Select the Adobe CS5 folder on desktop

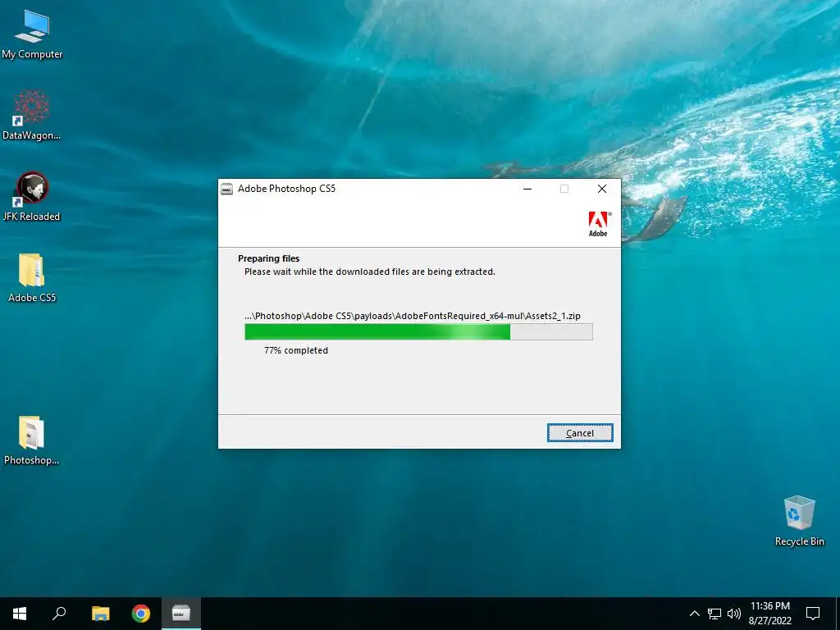[x=32, y=278]
